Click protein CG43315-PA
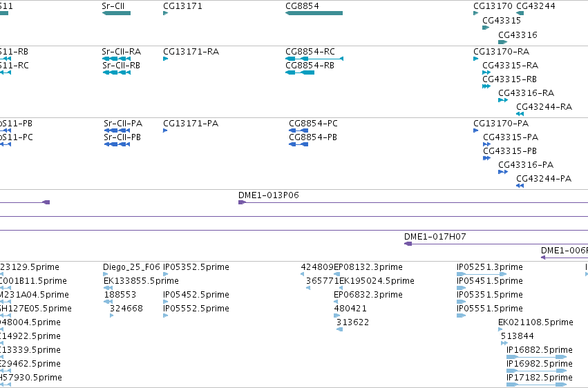 click(511, 137)
